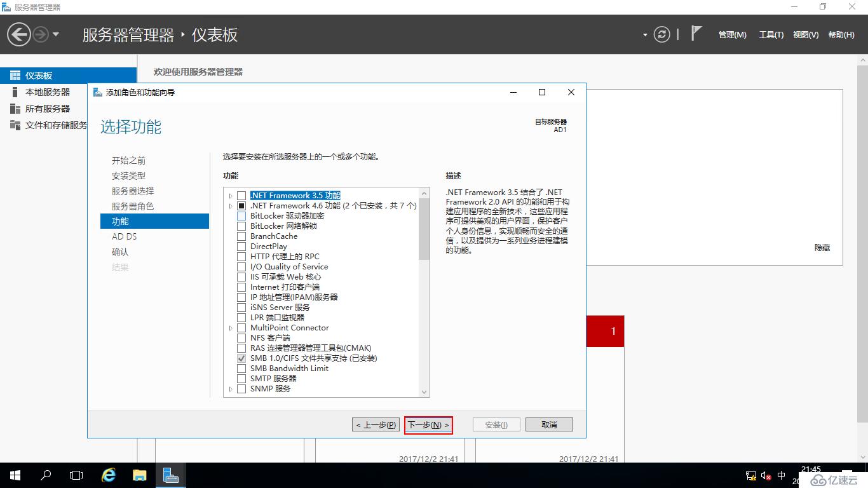868x488 pixels.
Task: Click the features list scrollbar thumb
Action: pos(424,229)
